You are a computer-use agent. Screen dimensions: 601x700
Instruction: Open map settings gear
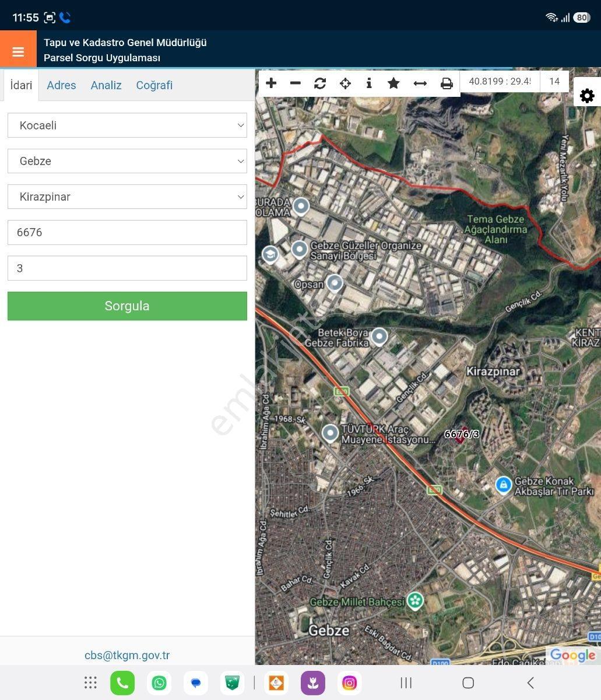pos(587,96)
